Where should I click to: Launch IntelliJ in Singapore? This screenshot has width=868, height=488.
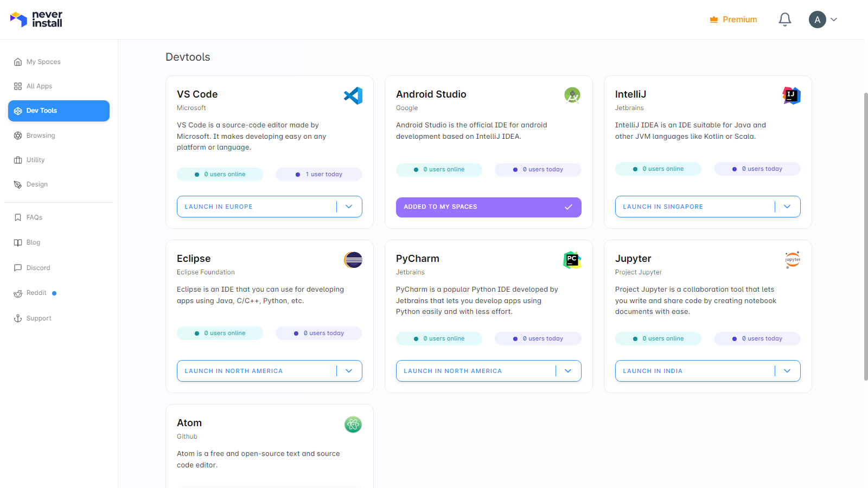click(695, 207)
